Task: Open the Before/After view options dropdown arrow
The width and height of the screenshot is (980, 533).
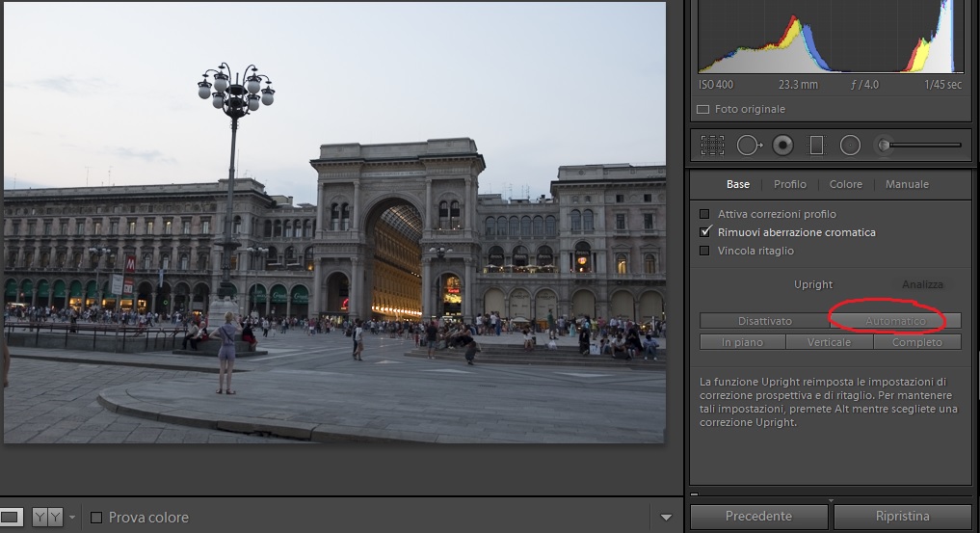Action: coord(71,518)
